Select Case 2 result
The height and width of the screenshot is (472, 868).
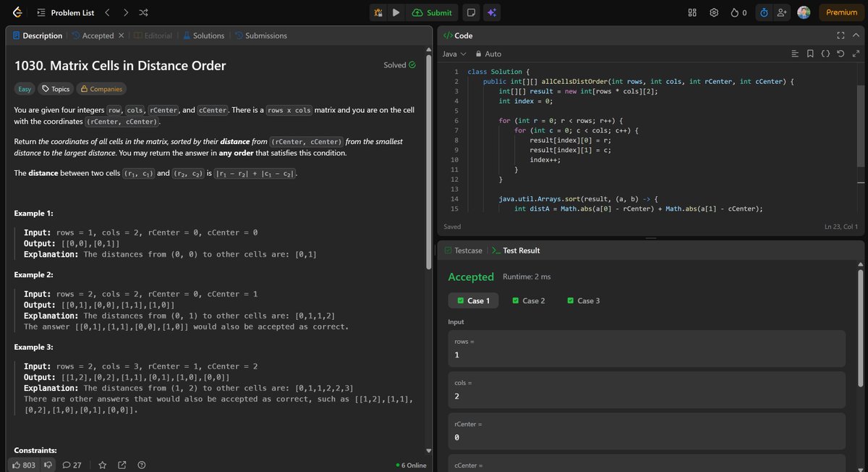pyautogui.click(x=528, y=300)
